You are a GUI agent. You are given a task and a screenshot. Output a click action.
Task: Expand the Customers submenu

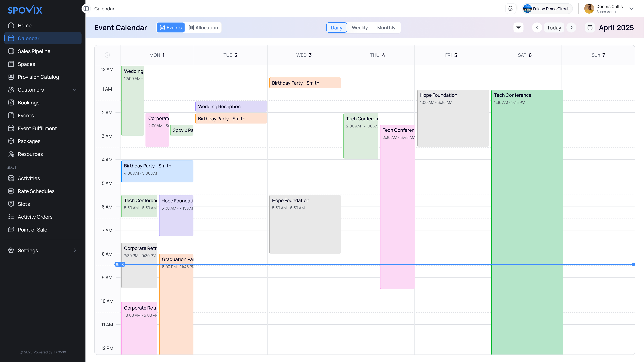click(75, 90)
